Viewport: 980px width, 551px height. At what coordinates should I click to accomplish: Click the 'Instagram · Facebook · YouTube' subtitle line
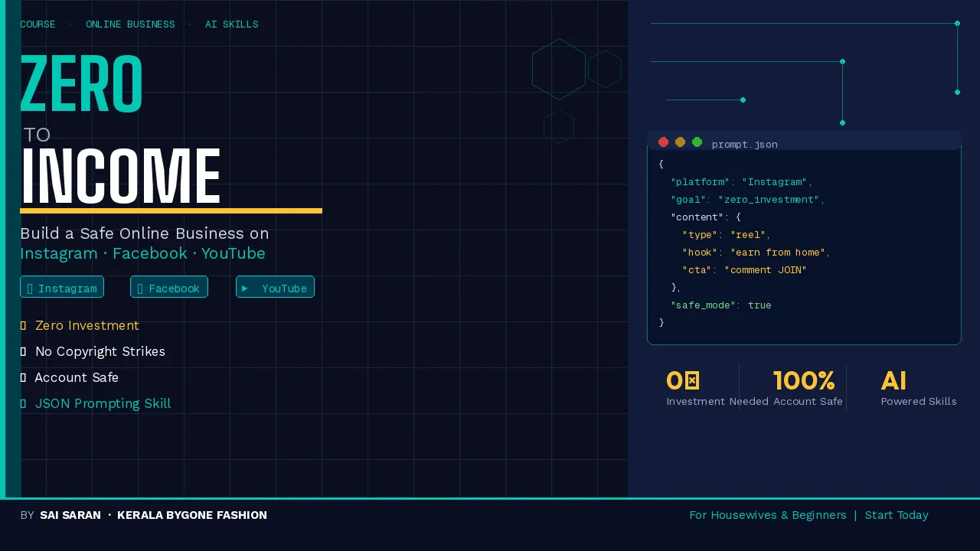pos(142,253)
